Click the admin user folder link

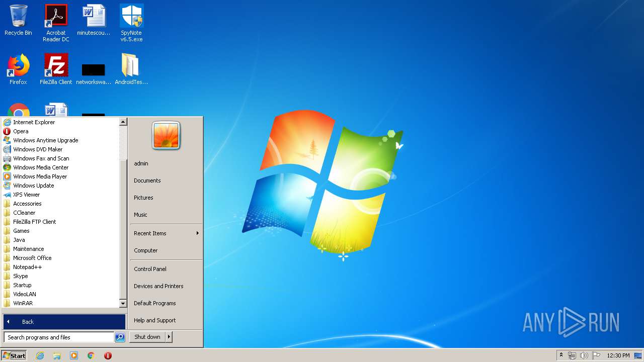[166, 163]
